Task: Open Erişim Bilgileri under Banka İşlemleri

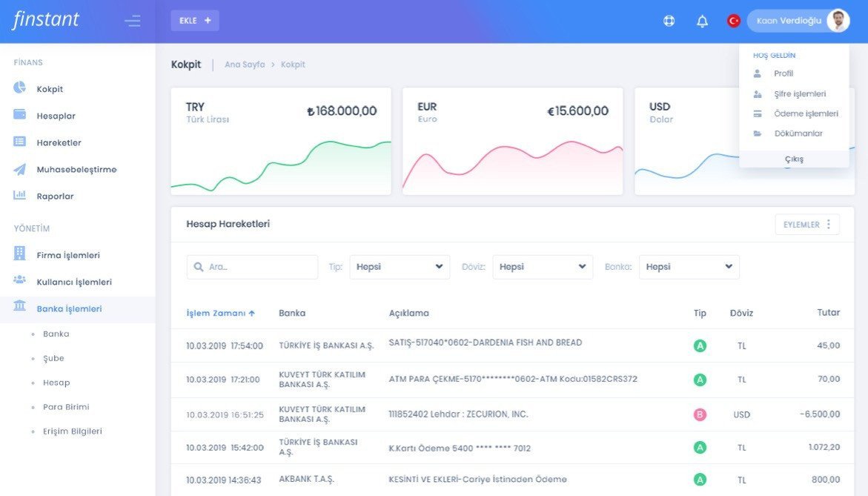Action: pos(72,431)
